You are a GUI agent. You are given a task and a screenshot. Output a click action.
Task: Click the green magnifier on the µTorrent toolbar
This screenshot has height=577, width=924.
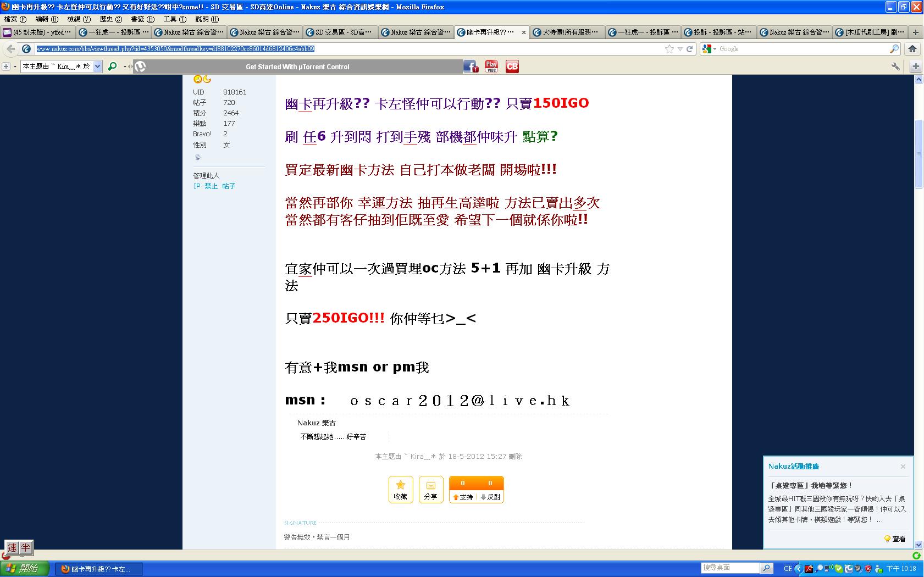pyautogui.click(x=113, y=66)
